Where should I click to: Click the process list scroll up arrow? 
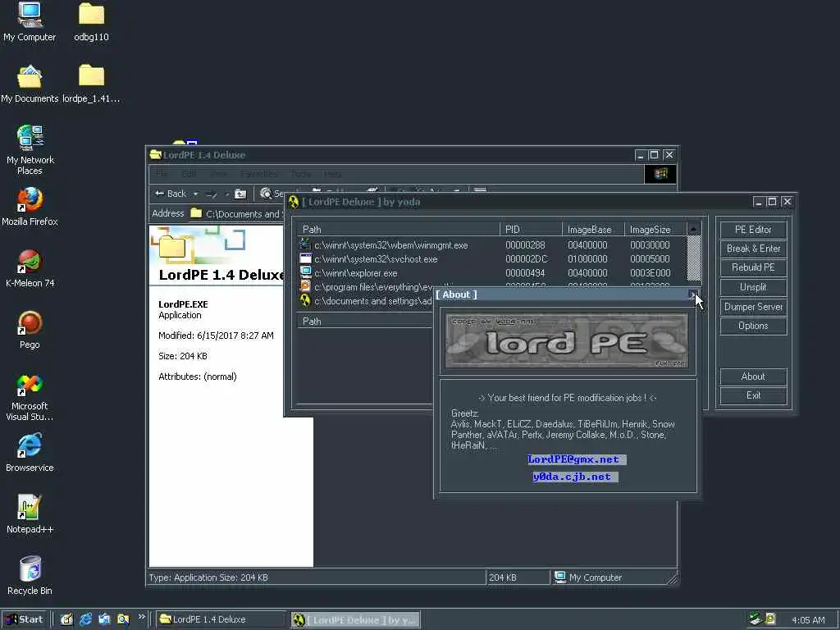(x=693, y=230)
